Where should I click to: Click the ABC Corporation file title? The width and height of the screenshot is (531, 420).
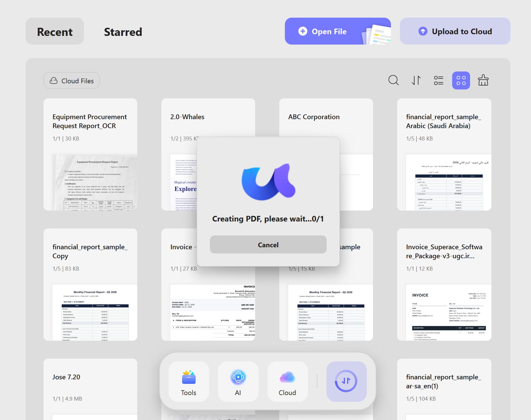[x=314, y=117]
